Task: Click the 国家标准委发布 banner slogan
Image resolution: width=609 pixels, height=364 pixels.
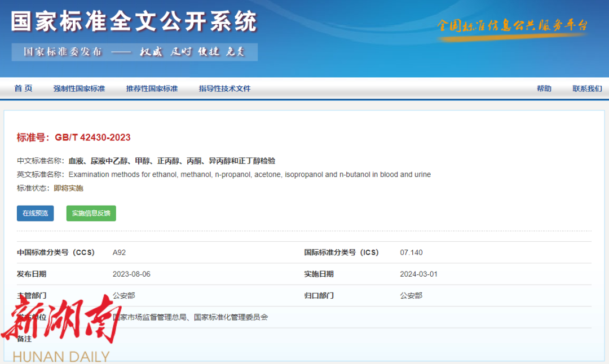Action: tap(134, 52)
